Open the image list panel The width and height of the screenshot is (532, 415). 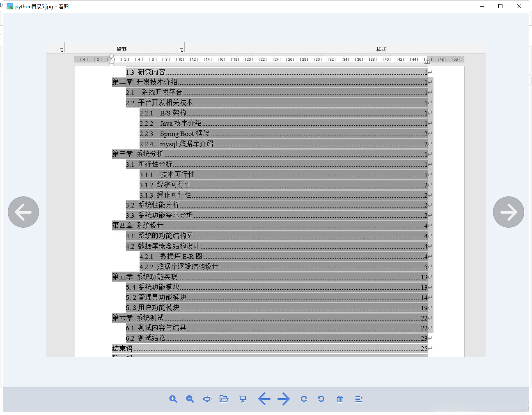coord(358,399)
